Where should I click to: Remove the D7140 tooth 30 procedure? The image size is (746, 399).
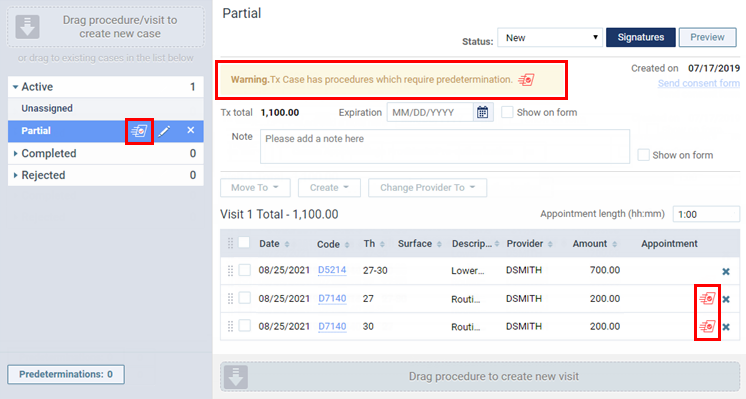[x=726, y=327]
